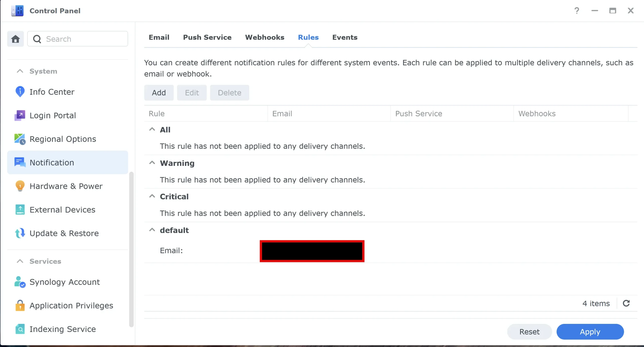Open Hardware & Power settings
644x347 pixels.
click(x=66, y=186)
